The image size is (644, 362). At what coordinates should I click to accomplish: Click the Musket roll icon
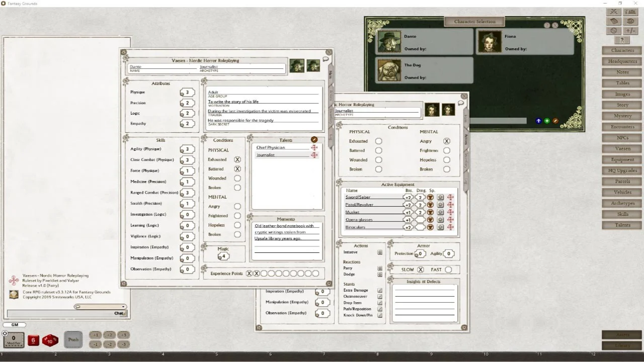click(440, 212)
